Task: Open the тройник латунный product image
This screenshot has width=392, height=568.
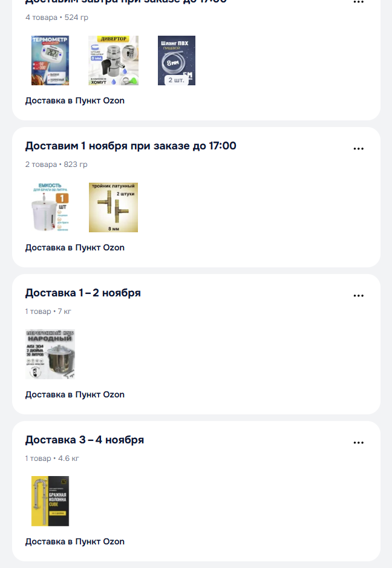Action: coord(113,207)
